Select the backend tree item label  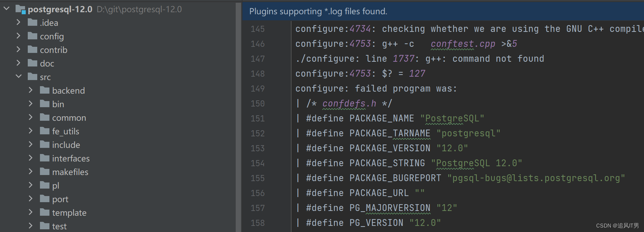click(x=68, y=91)
